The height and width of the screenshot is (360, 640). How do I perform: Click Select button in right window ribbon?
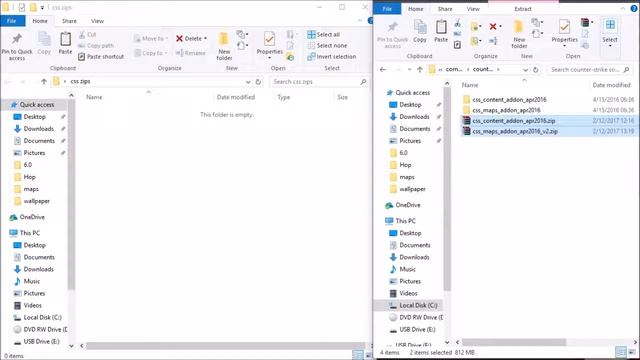pos(610,33)
